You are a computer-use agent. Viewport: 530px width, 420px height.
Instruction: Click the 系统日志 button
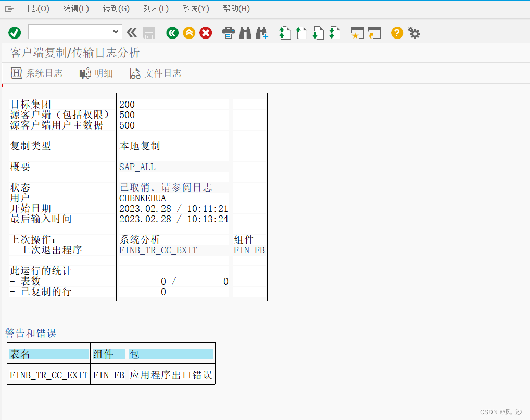[x=37, y=73]
